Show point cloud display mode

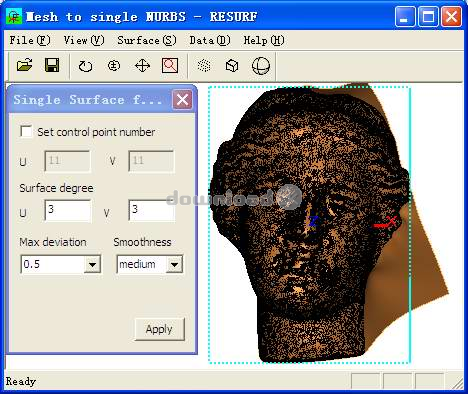(x=204, y=66)
